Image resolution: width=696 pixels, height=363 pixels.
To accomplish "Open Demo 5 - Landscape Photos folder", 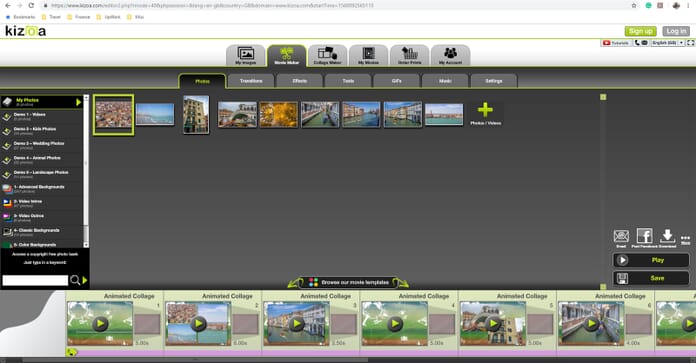I will point(42,174).
